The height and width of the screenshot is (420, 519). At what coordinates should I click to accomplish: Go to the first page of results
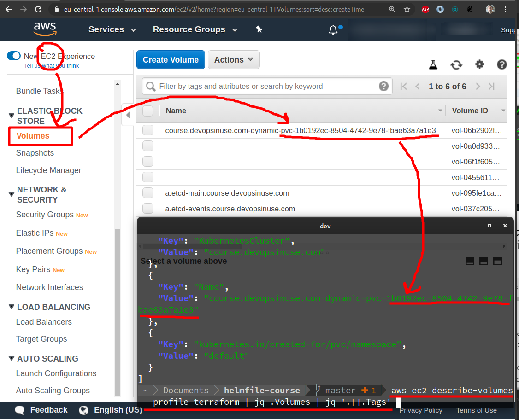403,86
